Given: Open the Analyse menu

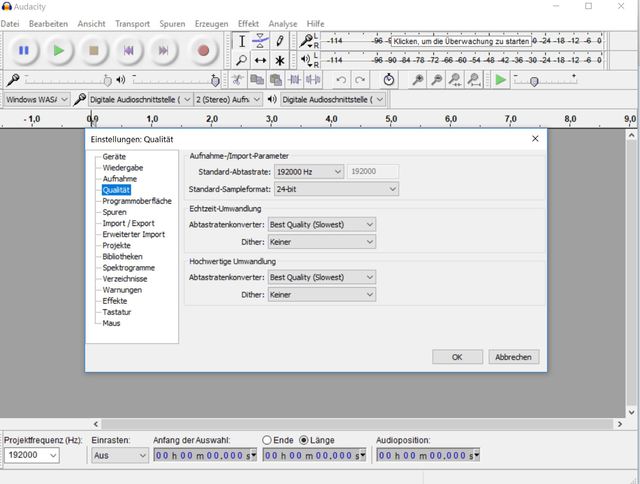Looking at the screenshot, I should click(283, 24).
